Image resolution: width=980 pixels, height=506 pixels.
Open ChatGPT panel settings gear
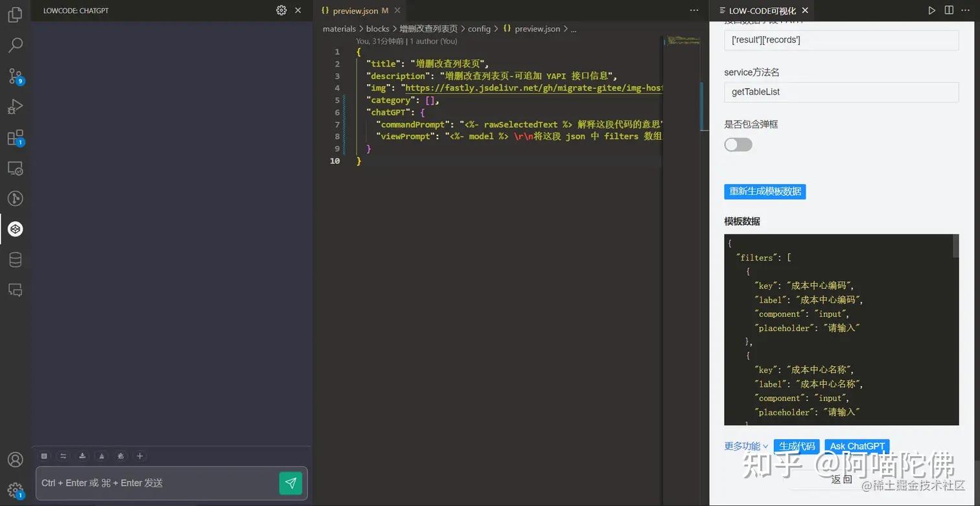pyautogui.click(x=281, y=10)
